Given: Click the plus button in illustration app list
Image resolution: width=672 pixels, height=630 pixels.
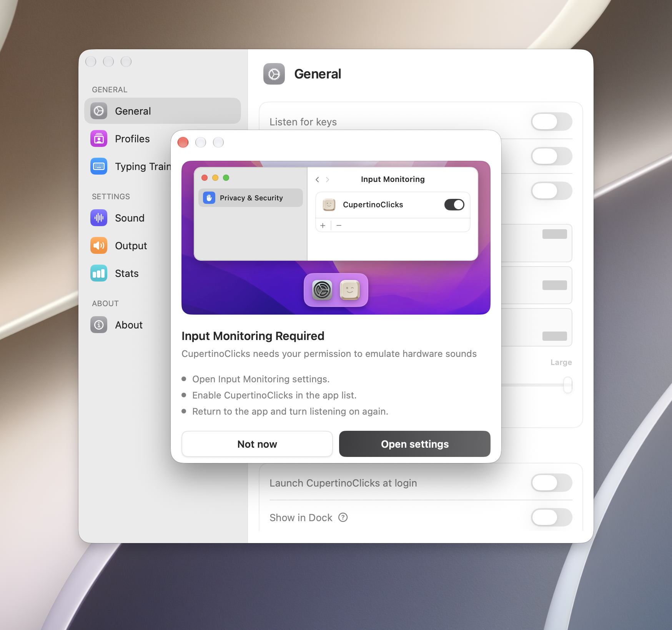Looking at the screenshot, I should tap(323, 225).
